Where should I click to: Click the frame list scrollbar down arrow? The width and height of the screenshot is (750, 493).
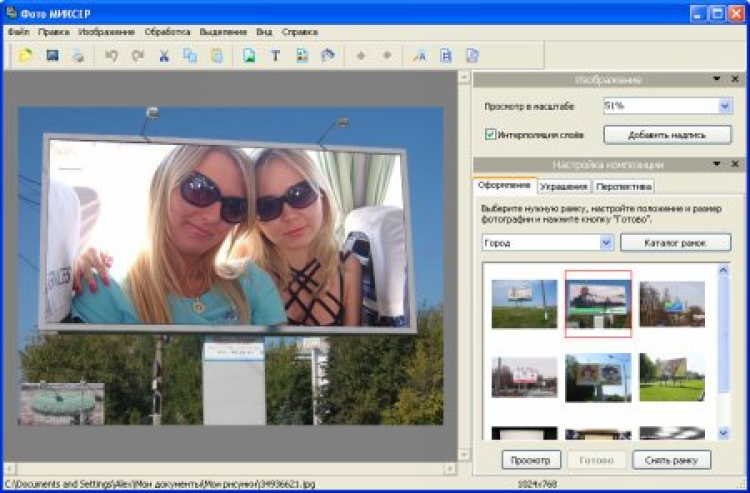pyautogui.click(x=724, y=432)
